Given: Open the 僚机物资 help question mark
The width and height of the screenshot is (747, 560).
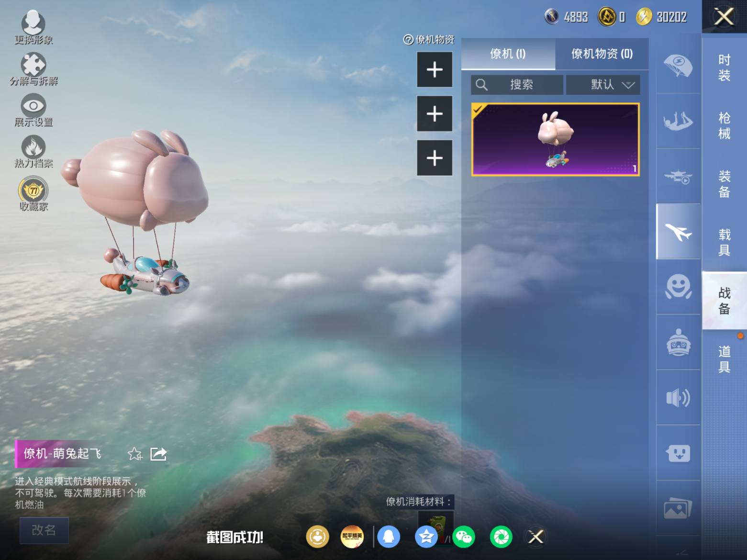Looking at the screenshot, I should tap(408, 40).
